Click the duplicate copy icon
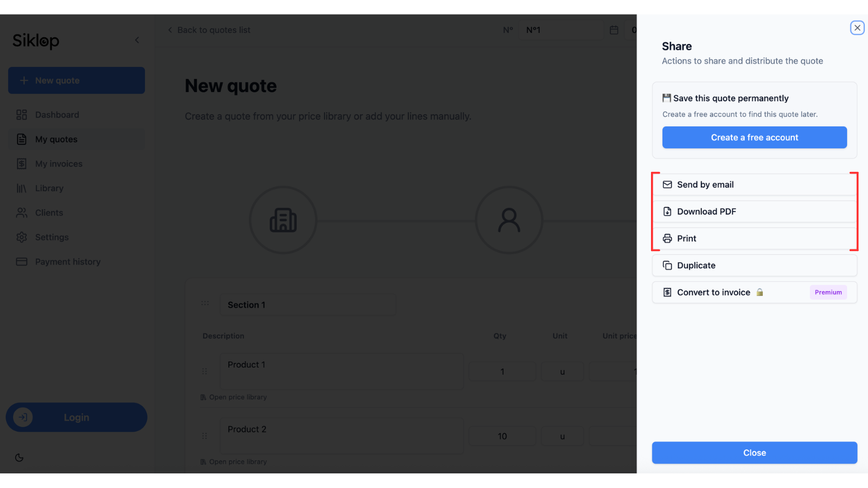 pos(667,265)
